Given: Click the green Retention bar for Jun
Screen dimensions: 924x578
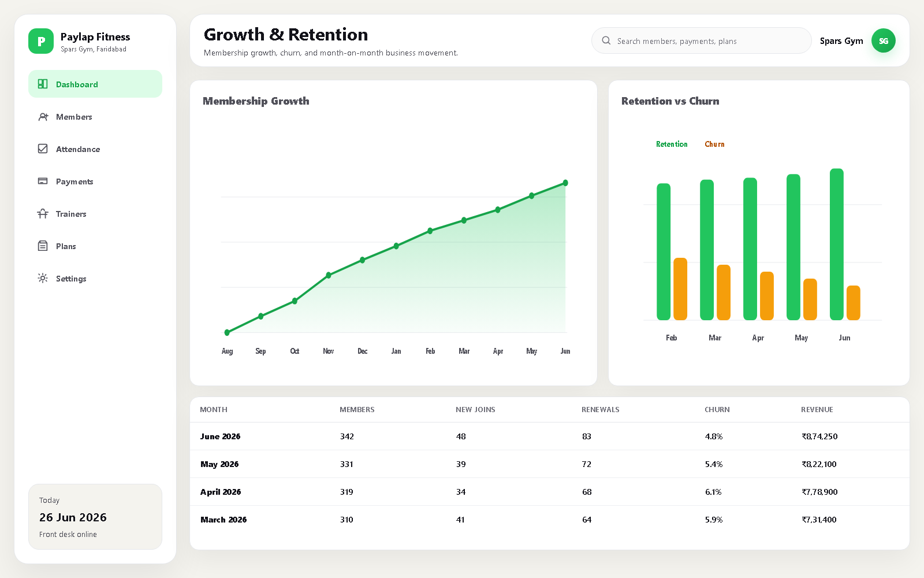Looking at the screenshot, I should coord(837,244).
